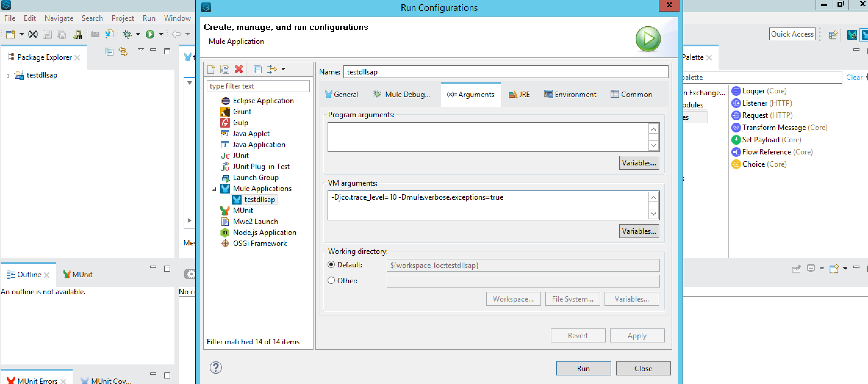Select the Other working directory radio button
Viewport: 868px width, 384px height.
(331, 280)
